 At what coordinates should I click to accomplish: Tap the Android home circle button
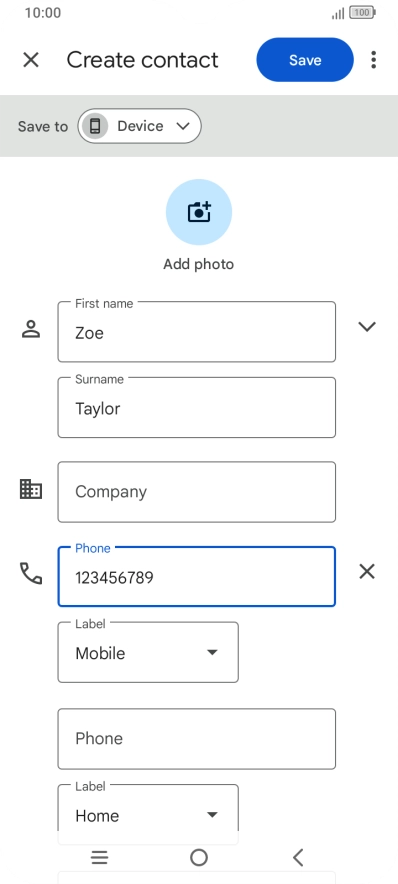[199, 858]
